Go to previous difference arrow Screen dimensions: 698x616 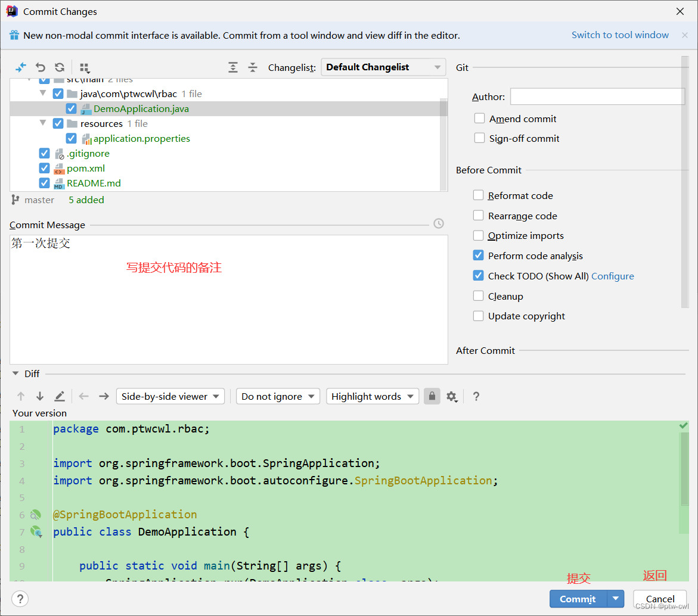pyautogui.click(x=20, y=396)
